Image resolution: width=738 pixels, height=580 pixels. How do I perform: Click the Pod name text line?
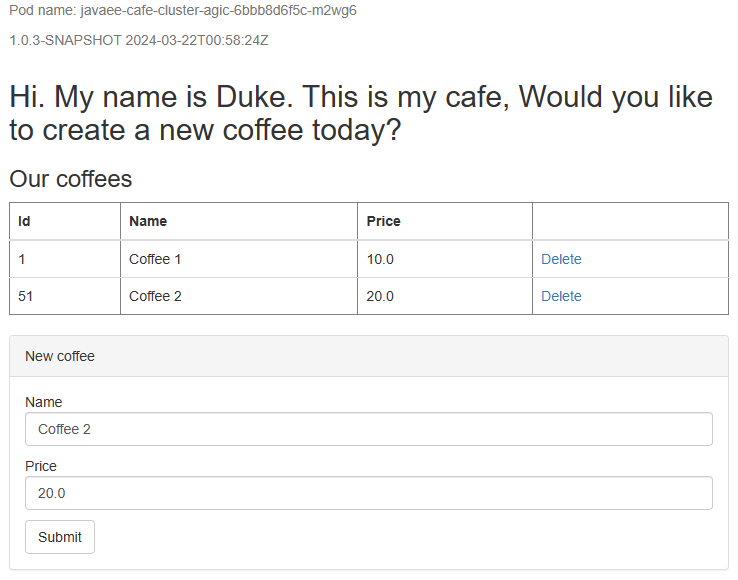pyautogui.click(x=183, y=11)
